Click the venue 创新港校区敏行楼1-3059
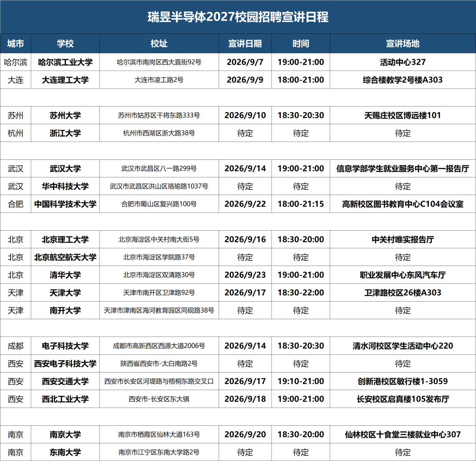 click(403, 382)
